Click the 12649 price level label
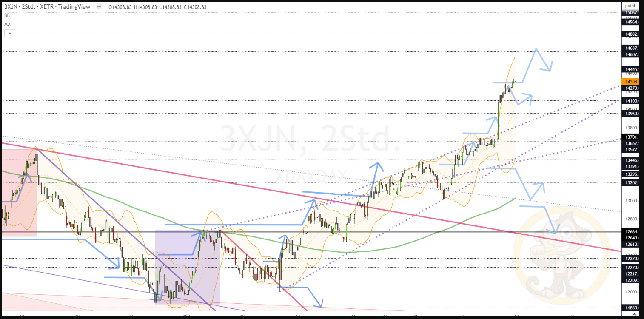Viewport: 644px width, 319px height. [x=631, y=238]
